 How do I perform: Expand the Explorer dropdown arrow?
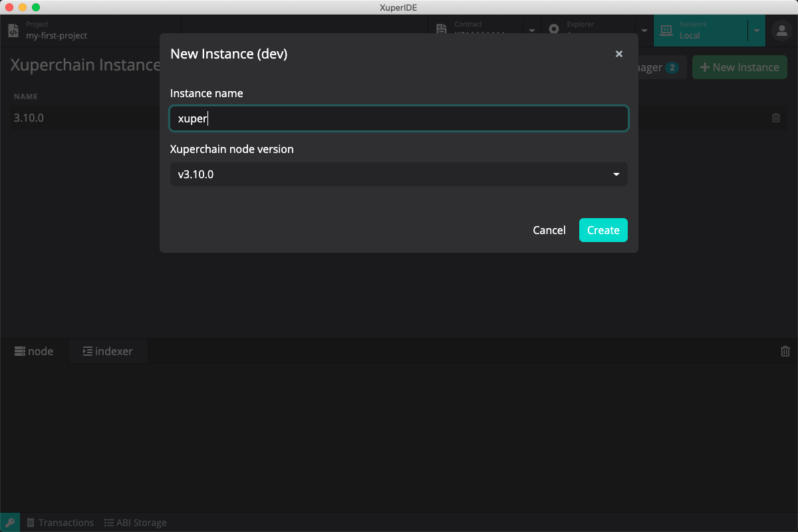point(644,31)
